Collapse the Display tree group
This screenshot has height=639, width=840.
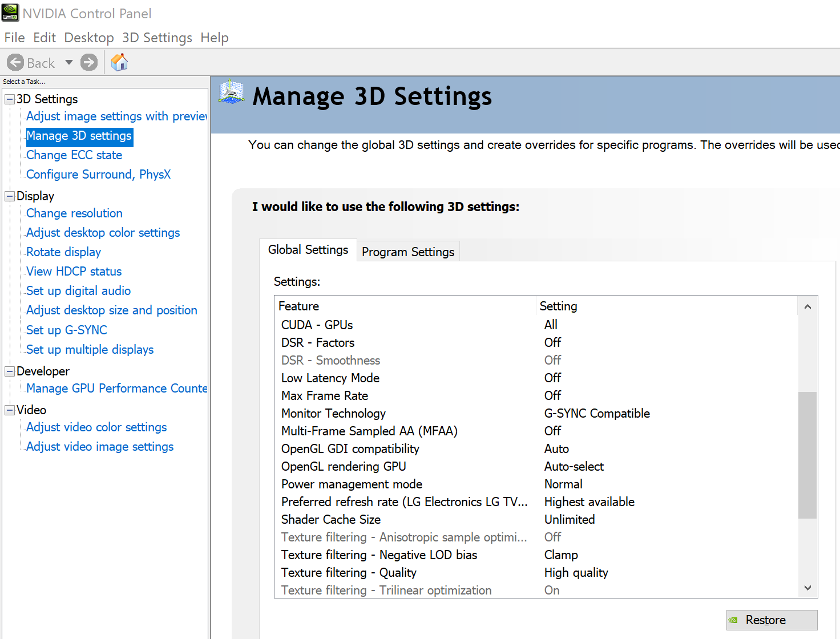pyautogui.click(x=10, y=196)
